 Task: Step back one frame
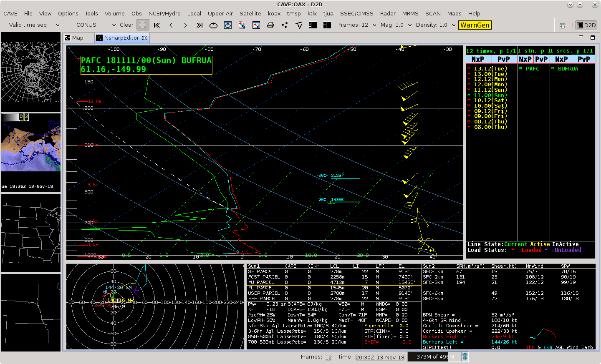(171, 25)
